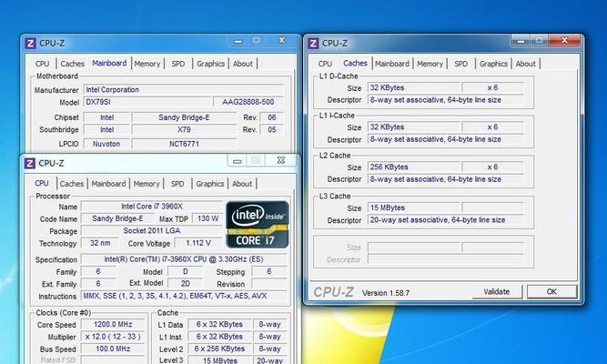Click the MMX, SSE instructions field

(x=184, y=296)
